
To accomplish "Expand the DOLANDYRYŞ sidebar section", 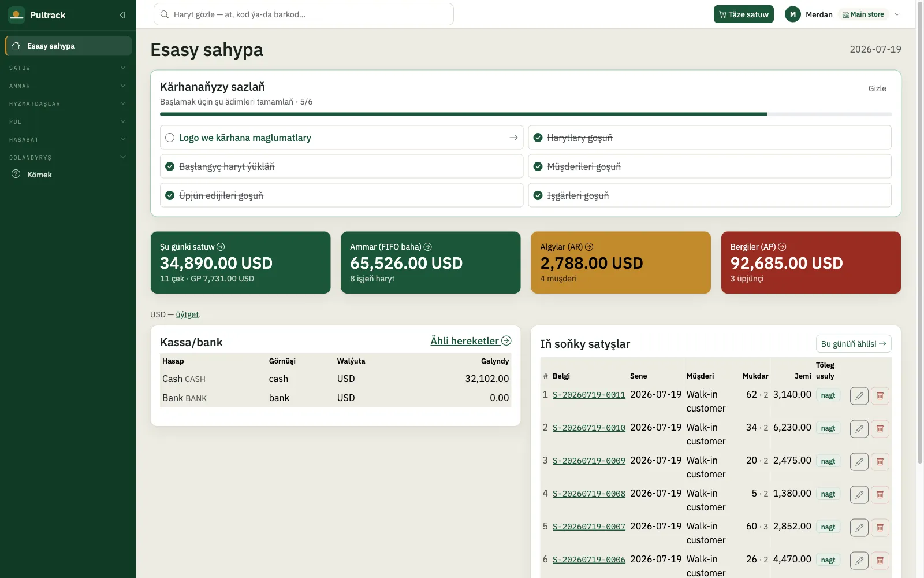I will [68, 157].
